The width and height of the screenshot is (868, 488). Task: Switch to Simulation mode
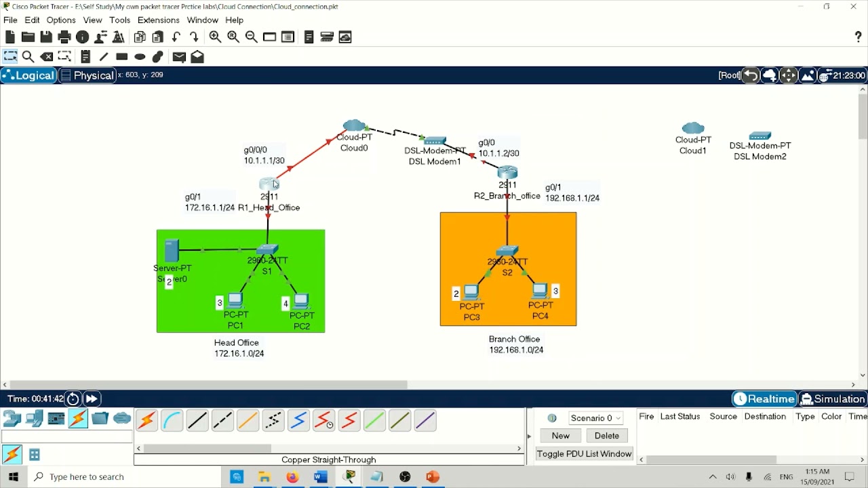tap(833, 399)
